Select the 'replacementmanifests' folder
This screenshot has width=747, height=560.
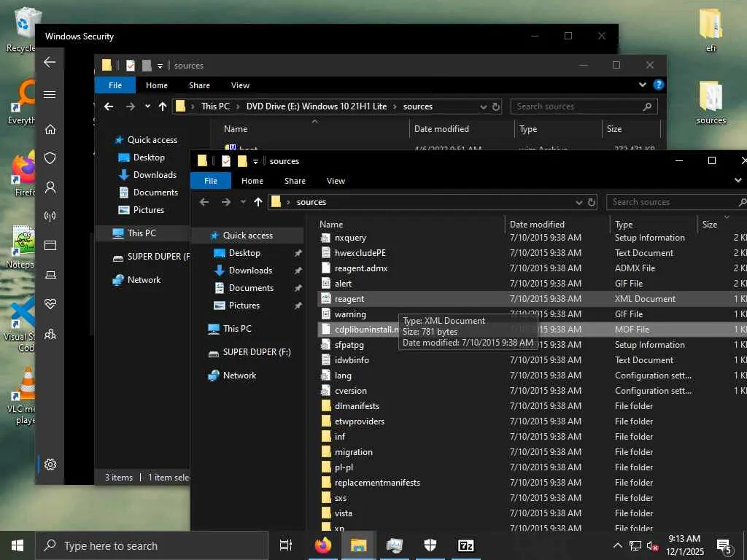click(377, 483)
